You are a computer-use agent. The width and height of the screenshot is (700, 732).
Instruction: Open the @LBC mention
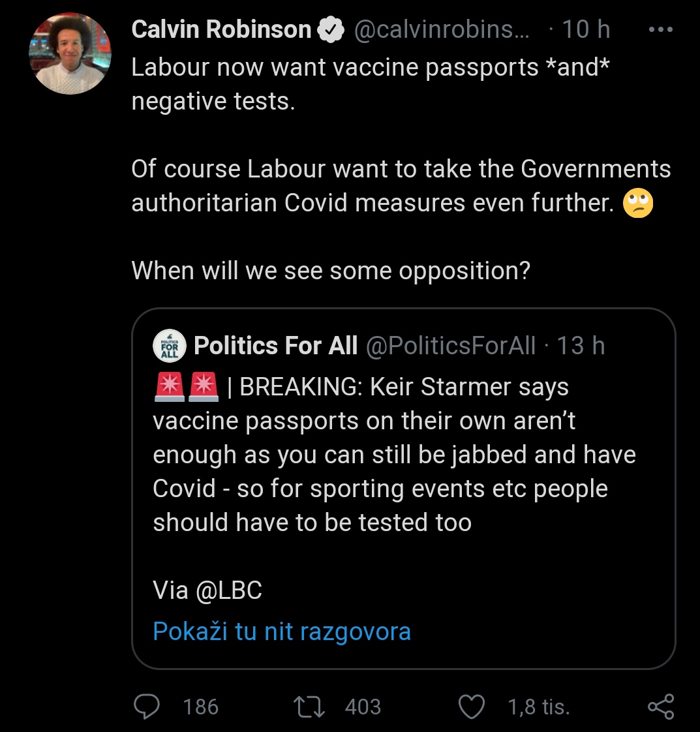[x=229, y=590]
